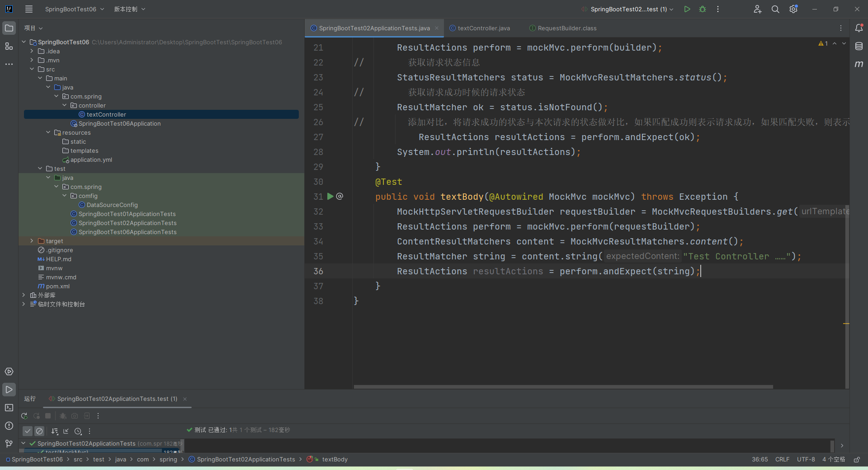The image size is (868, 470).
Task: Click the warning indicator showing 1 problem
Action: click(823, 43)
